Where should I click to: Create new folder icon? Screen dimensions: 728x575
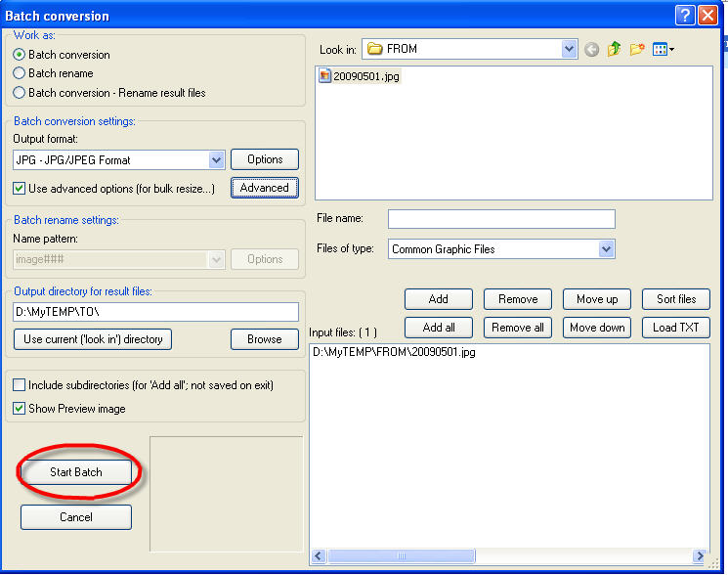[637, 49]
